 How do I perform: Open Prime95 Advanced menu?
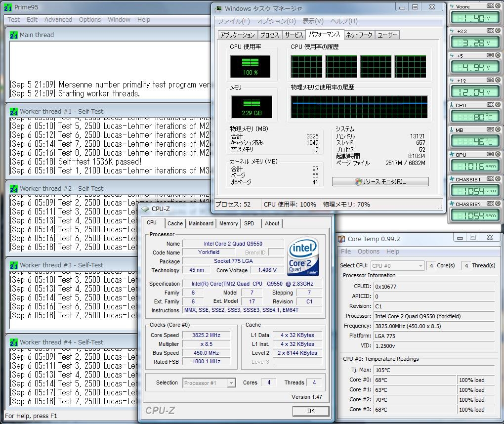pos(58,20)
